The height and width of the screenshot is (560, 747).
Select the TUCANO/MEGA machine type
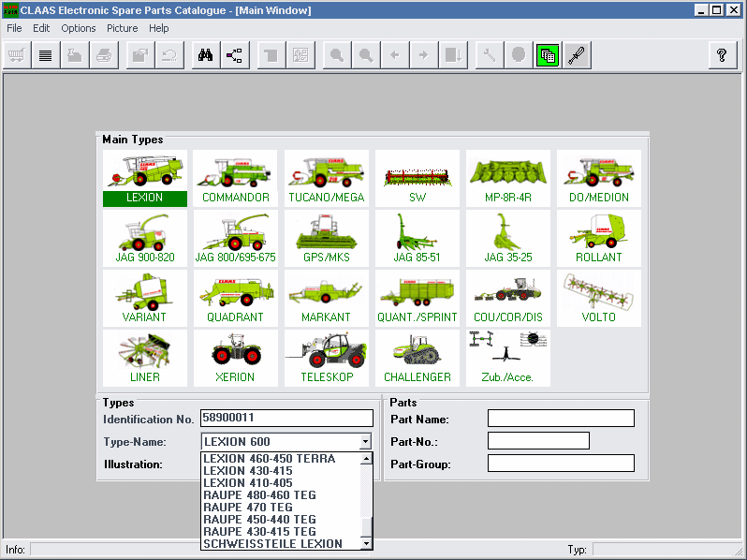pyautogui.click(x=327, y=179)
